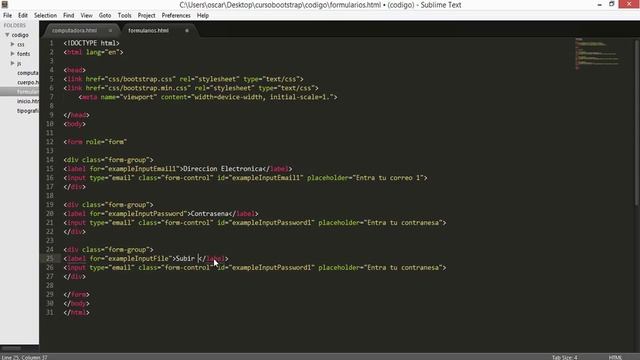
Task: Click the form role line 12
Action: coord(95,142)
